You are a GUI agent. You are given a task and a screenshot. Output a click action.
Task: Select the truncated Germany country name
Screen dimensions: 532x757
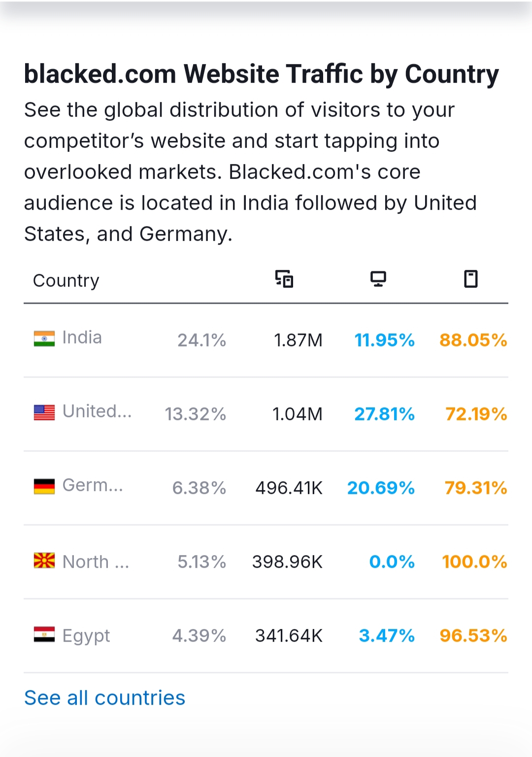pyautogui.click(x=93, y=486)
